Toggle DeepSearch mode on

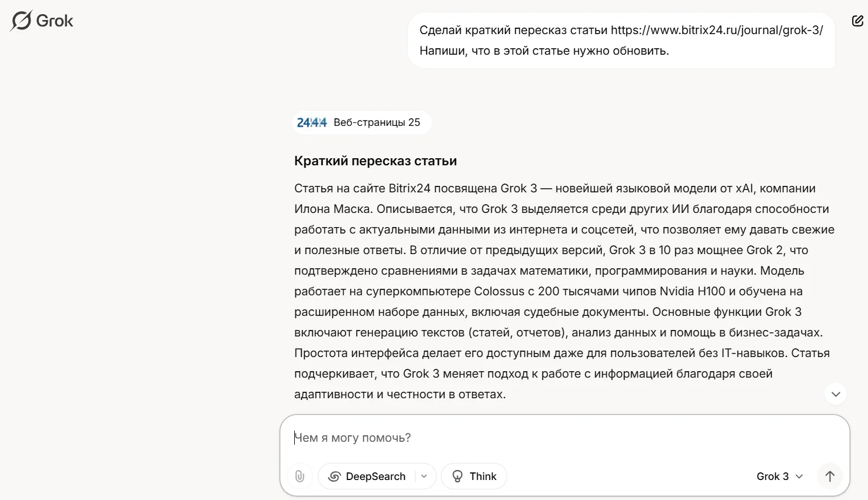click(x=368, y=476)
